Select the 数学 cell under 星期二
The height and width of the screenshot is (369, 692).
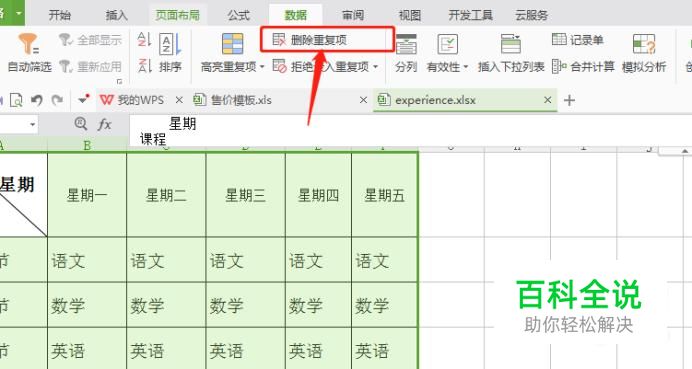tap(166, 305)
